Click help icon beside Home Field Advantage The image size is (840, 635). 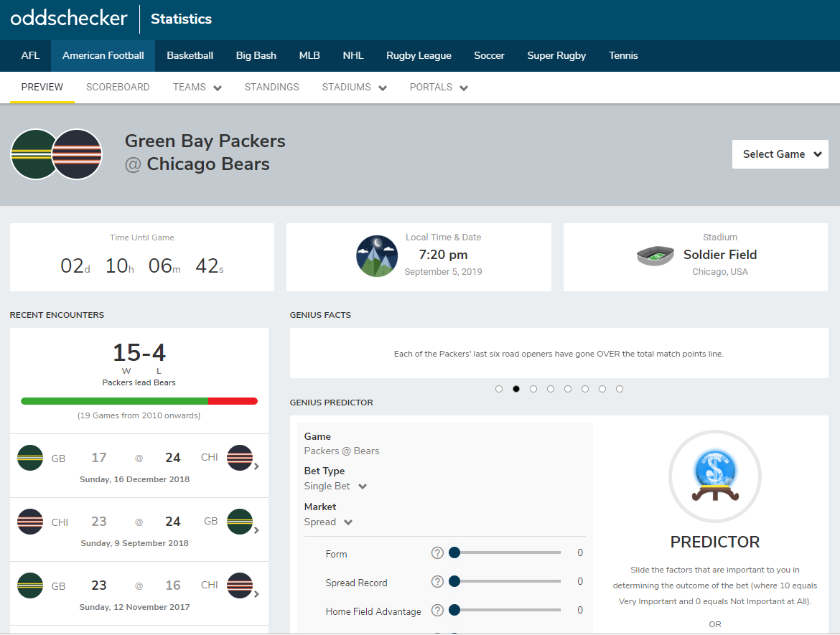pyautogui.click(x=437, y=611)
